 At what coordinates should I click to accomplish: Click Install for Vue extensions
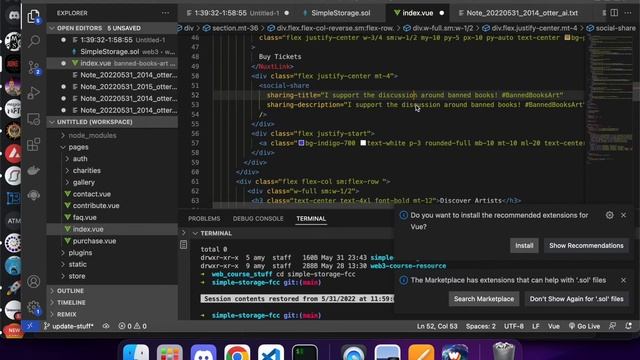pyautogui.click(x=524, y=246)
